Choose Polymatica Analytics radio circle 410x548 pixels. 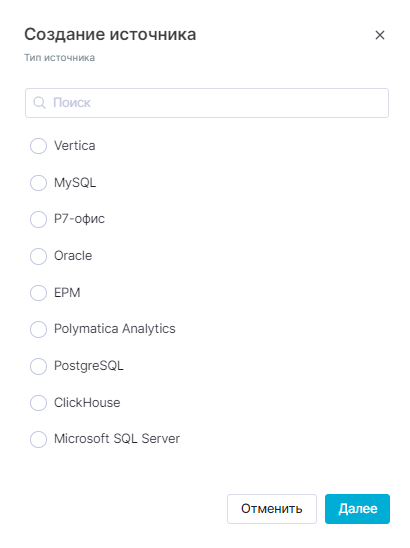(x=38, y=329)
